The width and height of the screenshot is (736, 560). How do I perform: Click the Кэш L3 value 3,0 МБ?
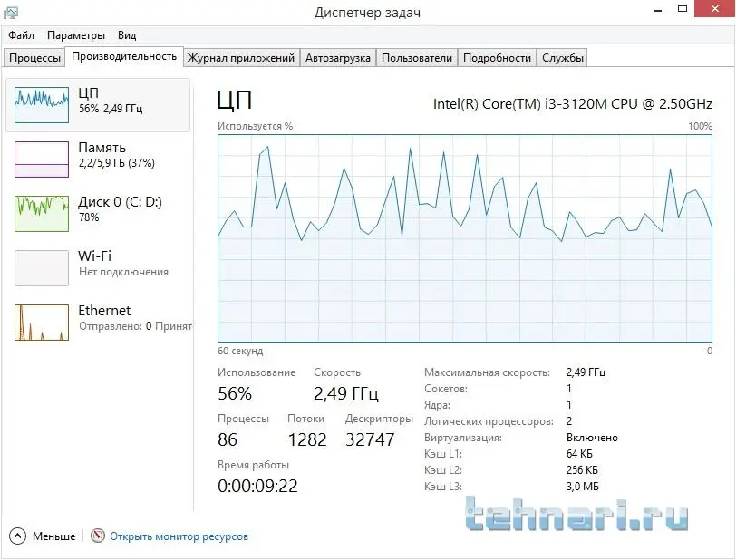click(583, 487)
